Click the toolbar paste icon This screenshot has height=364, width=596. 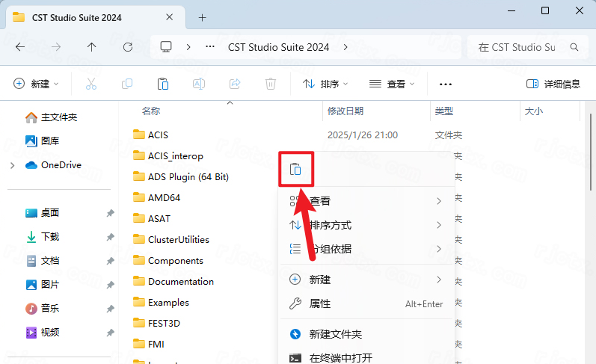click(162, 84)
